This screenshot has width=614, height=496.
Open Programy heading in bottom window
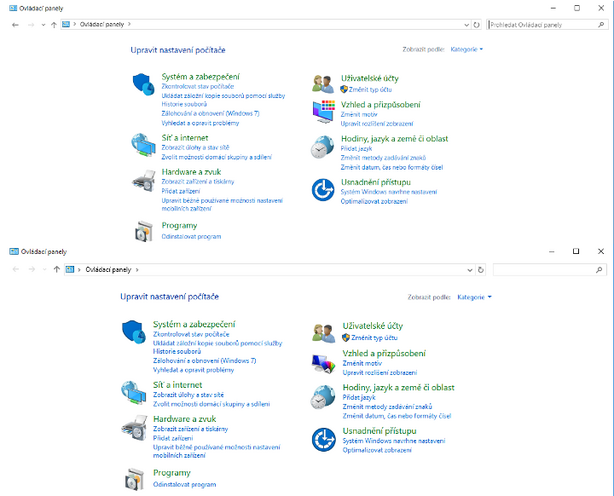172,473
